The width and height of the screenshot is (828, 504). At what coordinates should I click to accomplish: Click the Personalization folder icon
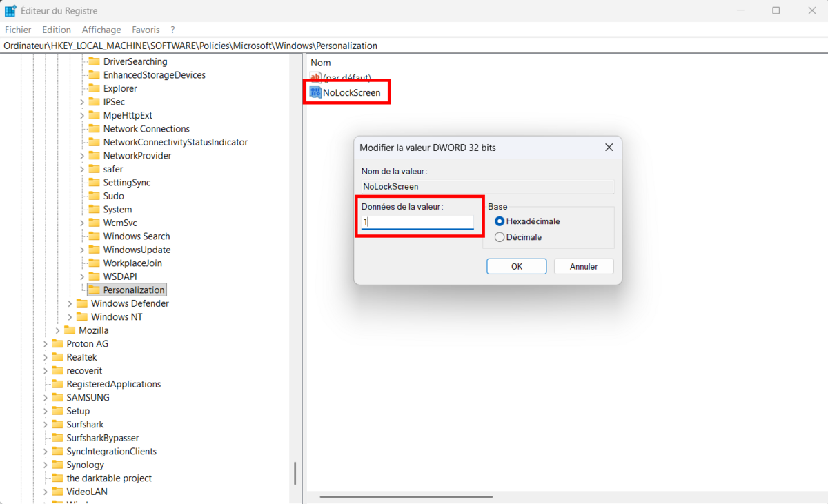pyautogui.click(x=94, y=290)
